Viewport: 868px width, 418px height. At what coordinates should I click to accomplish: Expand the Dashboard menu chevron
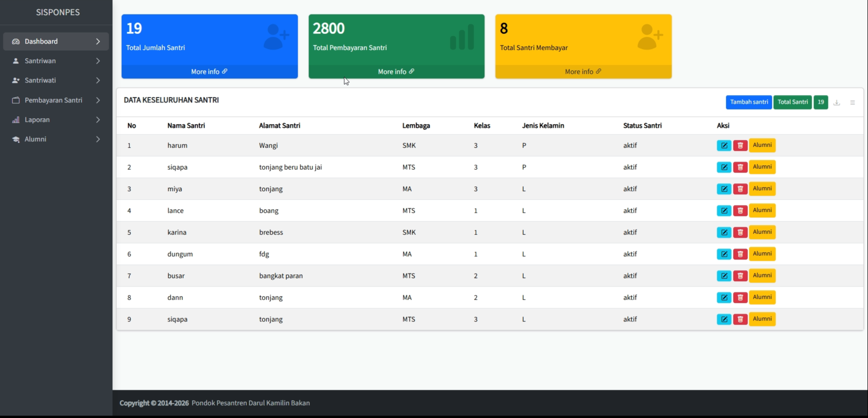point(98,42)
